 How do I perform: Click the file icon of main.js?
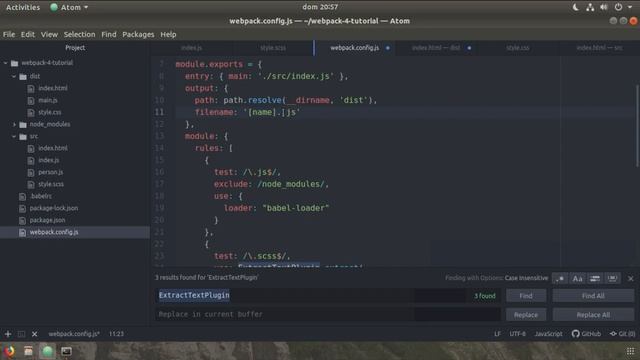click(31, 100)
